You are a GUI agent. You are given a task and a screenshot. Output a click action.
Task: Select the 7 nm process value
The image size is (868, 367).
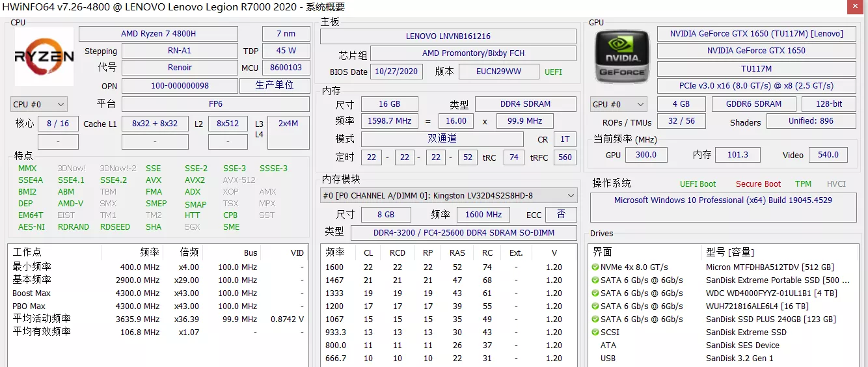[286, 34]
